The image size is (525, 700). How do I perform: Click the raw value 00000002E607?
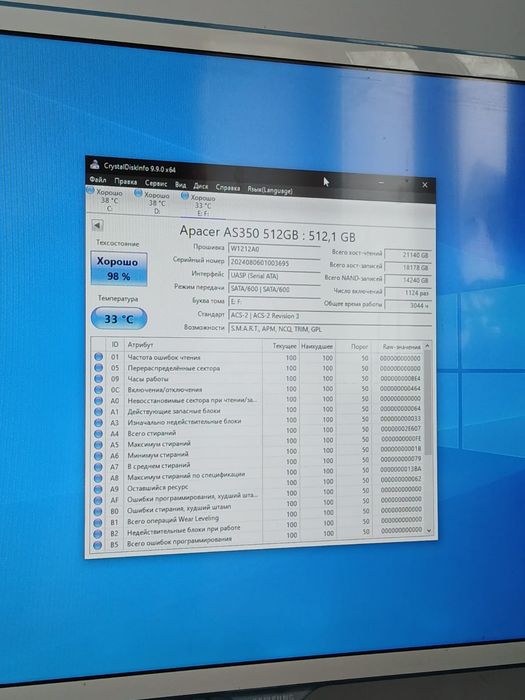(400, 429)
